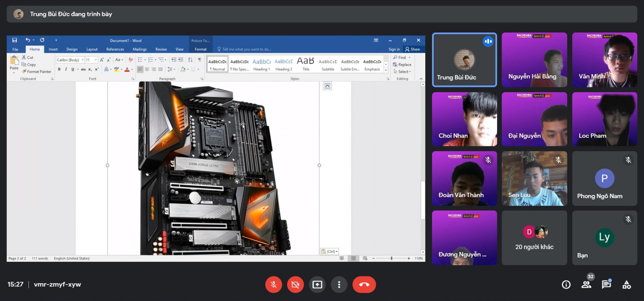Expand the Styles gallery More arrow
This screenshot has height=301, width=644.
point(386,71)
